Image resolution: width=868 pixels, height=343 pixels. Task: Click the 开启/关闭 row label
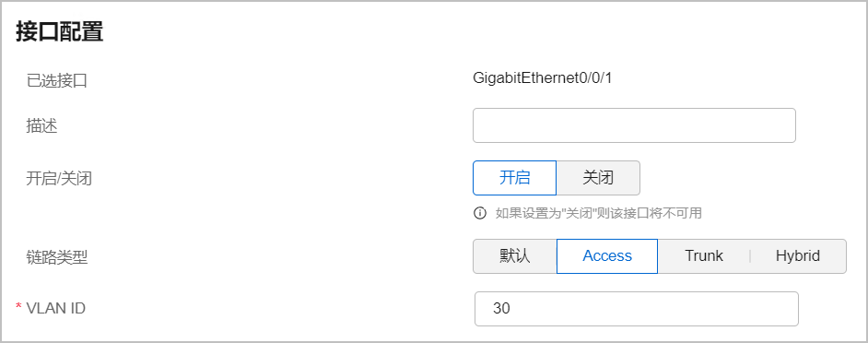pyautogui.click(x=59, y=179)
